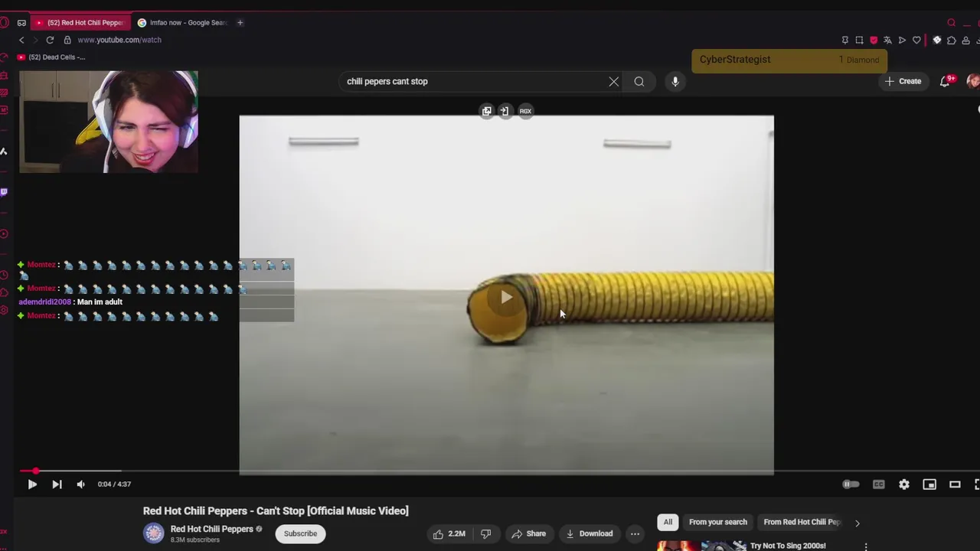Screen dimensions: 980x551
Task: Open the Twitch sidebar icon
Action: (4, 192)
